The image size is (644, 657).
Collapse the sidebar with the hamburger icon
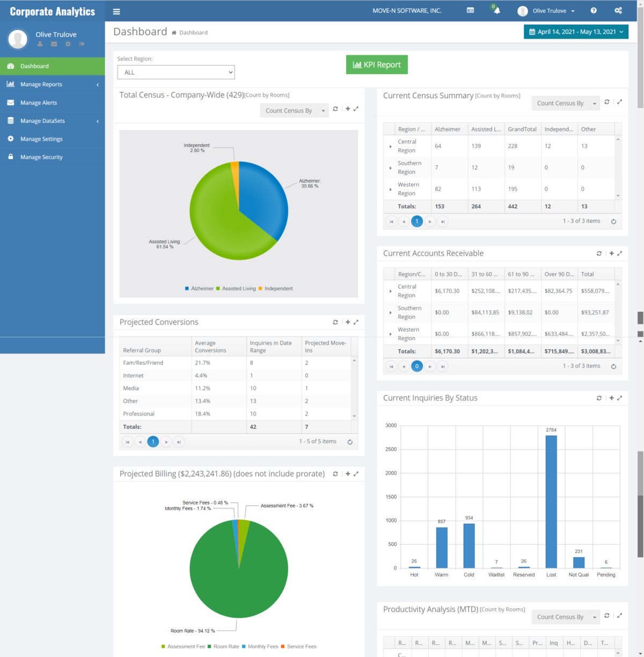point(116,10)
